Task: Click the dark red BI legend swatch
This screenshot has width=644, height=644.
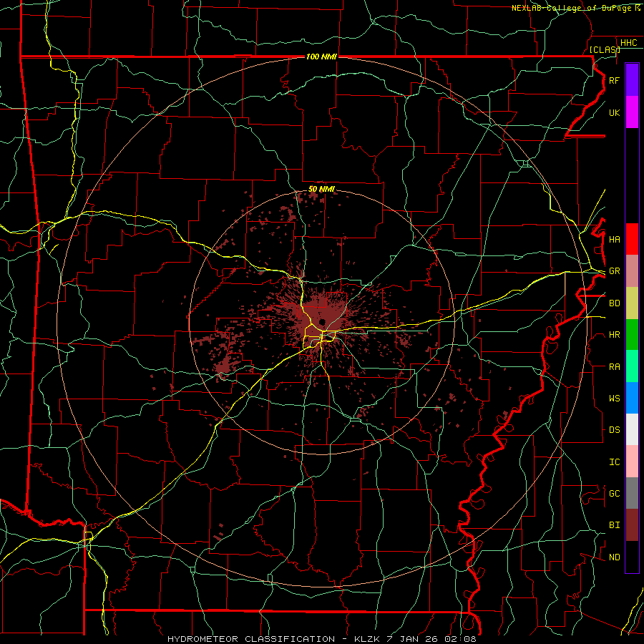Action: click(x=632, y=525)
